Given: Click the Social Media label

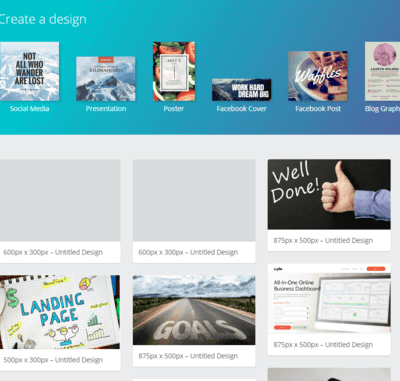Looking at the screenshot, I should [x=29, y=109].
